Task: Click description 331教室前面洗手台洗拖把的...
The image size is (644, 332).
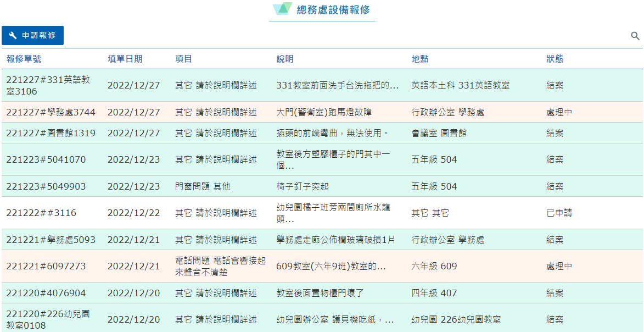Action: pos(338,86)
